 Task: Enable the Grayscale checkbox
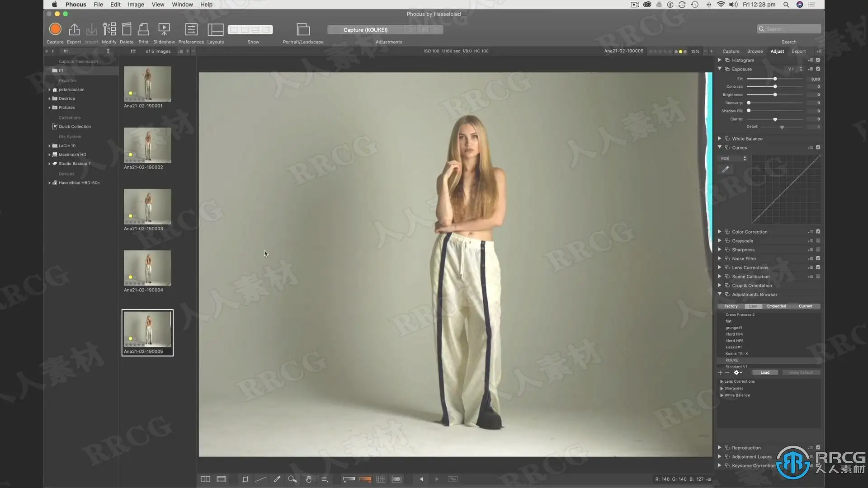click(x=818, y=241)
